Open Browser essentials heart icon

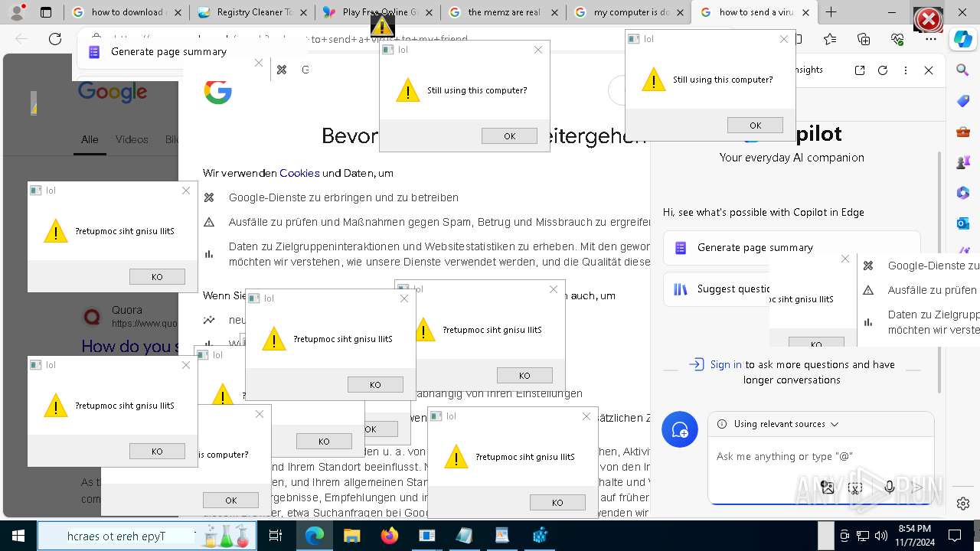pyautogui.click(x=897, y=39)
